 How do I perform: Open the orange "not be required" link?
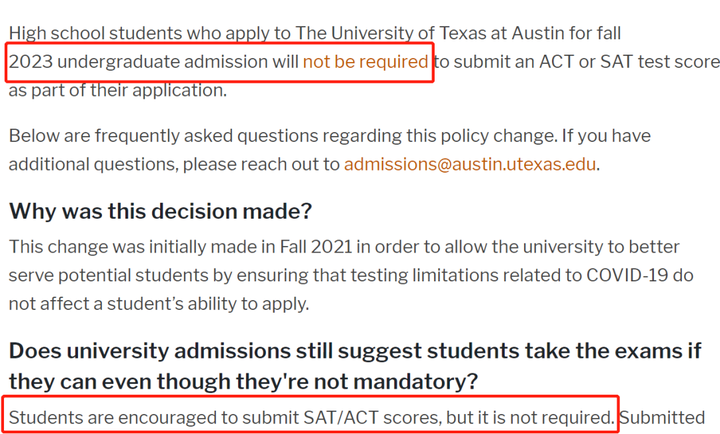tap(366, 62)
